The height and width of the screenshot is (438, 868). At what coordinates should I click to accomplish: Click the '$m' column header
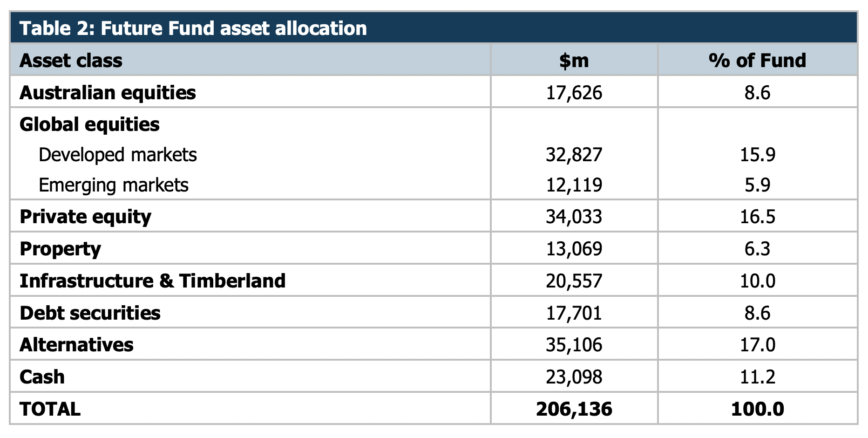574,61
